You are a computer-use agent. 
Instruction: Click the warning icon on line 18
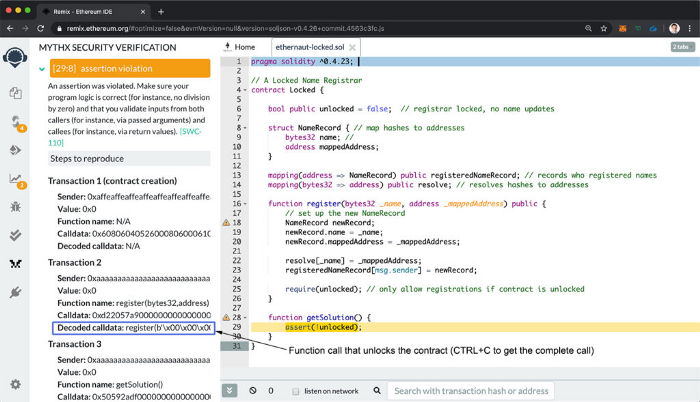click(x=226, y=222)
